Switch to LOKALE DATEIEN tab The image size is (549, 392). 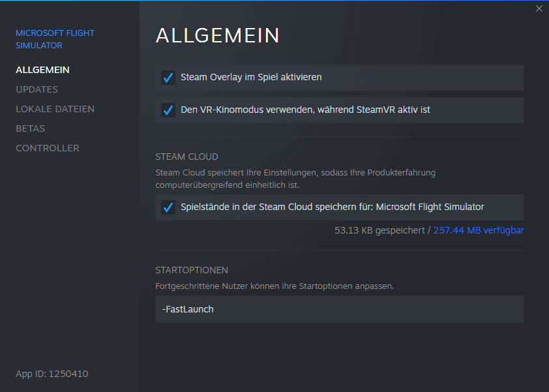pyautogui.click(x=55, y=109)
